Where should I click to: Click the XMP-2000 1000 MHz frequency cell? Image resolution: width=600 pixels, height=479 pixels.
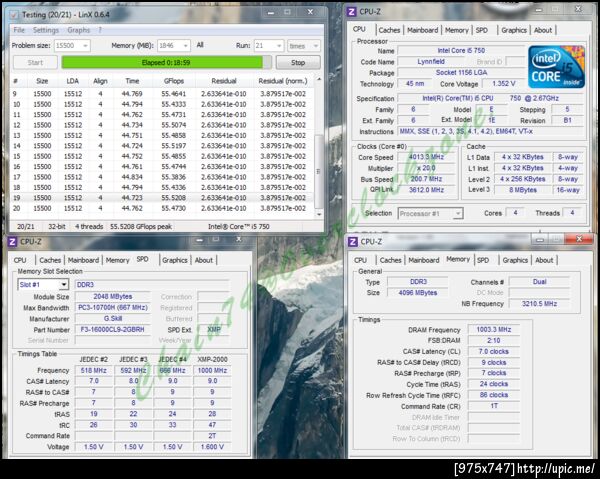[x=212, y=370]
